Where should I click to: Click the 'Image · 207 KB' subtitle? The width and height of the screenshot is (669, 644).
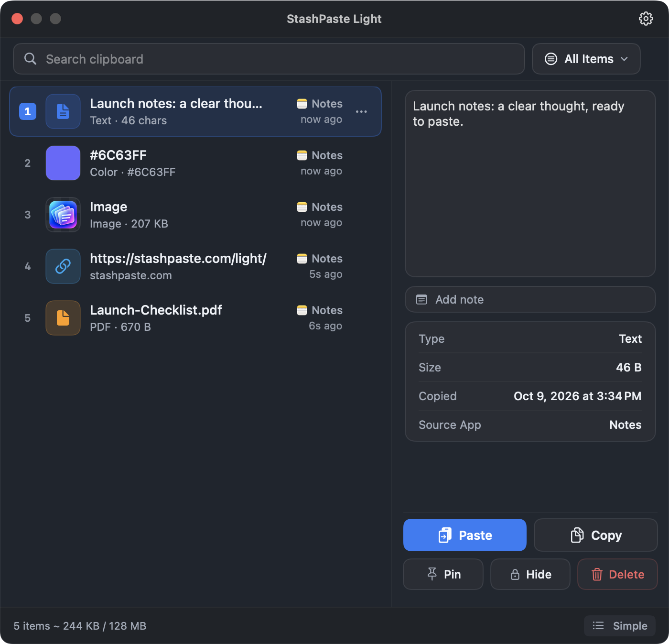(129, 224)
